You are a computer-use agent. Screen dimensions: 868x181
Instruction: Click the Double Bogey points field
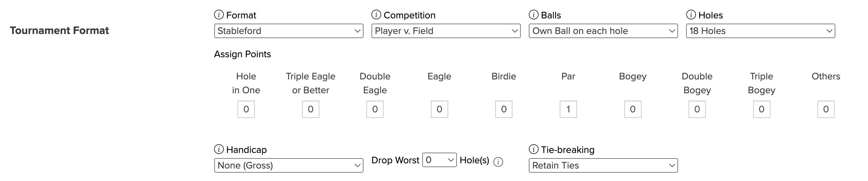[x=697, y=109]
